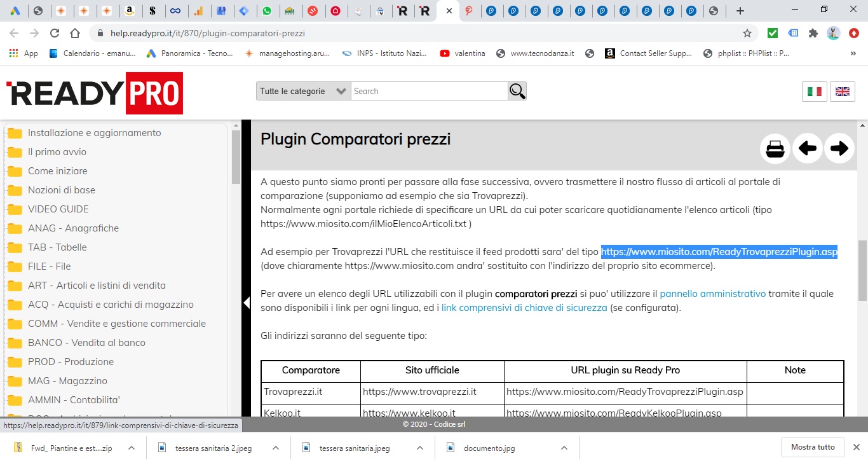Open the Apps bookmarks shortcut
Screen dimensions: 868x463
24,53
